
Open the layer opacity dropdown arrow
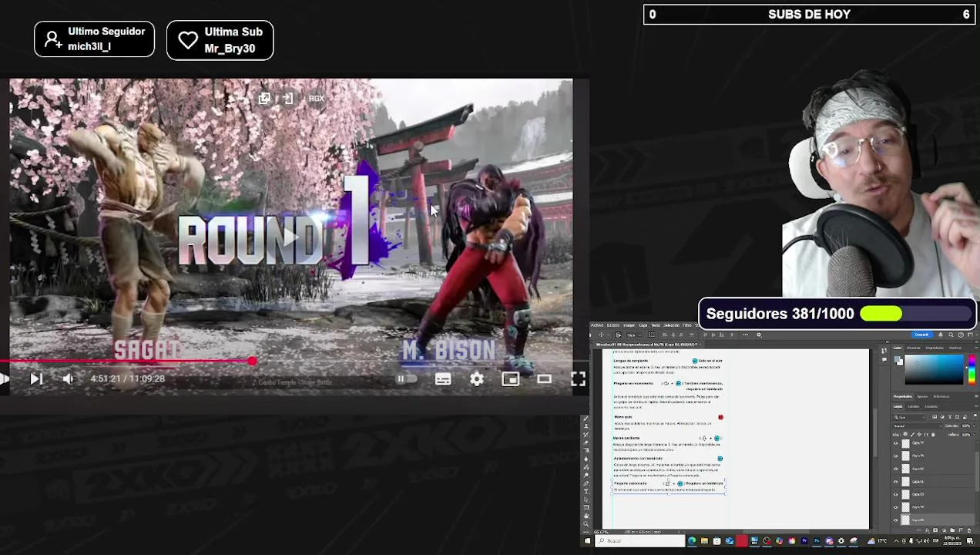point(974,425)
